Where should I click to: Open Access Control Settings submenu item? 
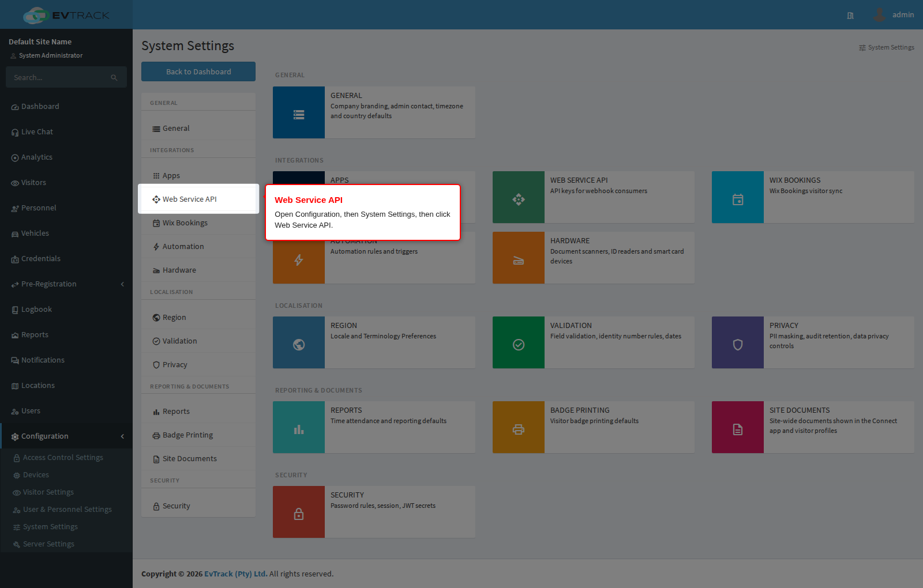(x=66, y=458)
